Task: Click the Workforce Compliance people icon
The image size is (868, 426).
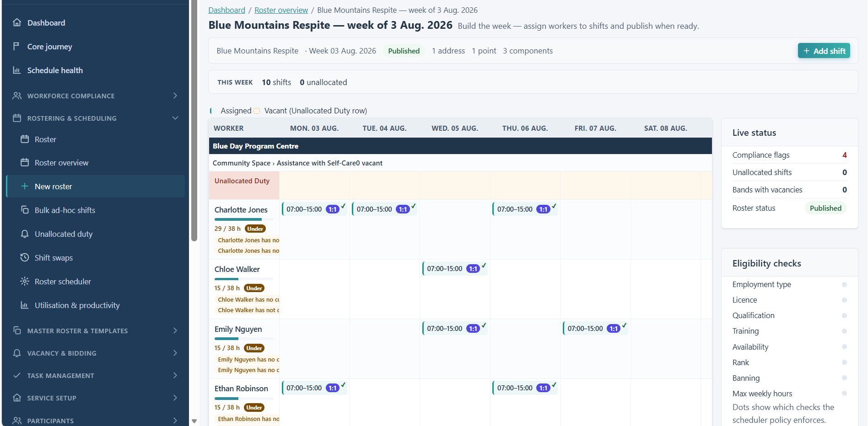Action: click(x=17, y=96)
